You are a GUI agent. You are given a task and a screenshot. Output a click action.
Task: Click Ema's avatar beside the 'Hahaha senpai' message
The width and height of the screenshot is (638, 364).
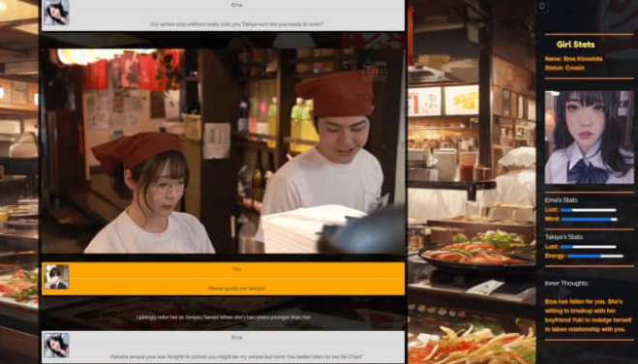(x=56, y=346)
